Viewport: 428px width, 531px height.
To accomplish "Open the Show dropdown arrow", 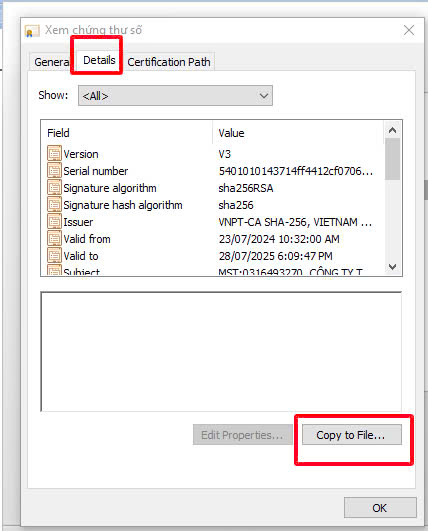I will (264, 96).
